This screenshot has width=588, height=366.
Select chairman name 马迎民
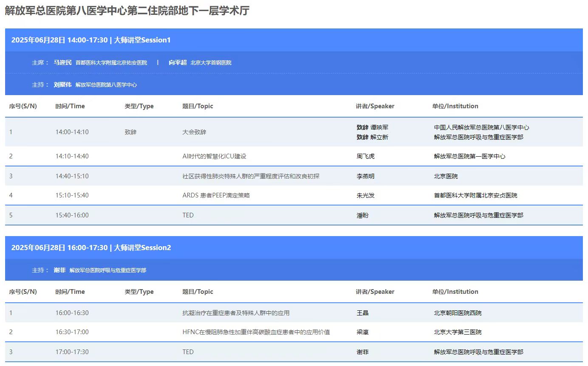(x=63, y=62)
